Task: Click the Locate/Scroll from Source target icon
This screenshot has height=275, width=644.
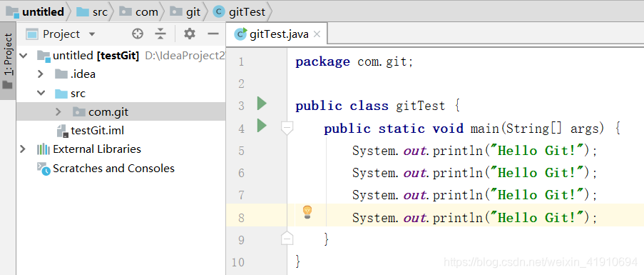Action: pos(137,34)
